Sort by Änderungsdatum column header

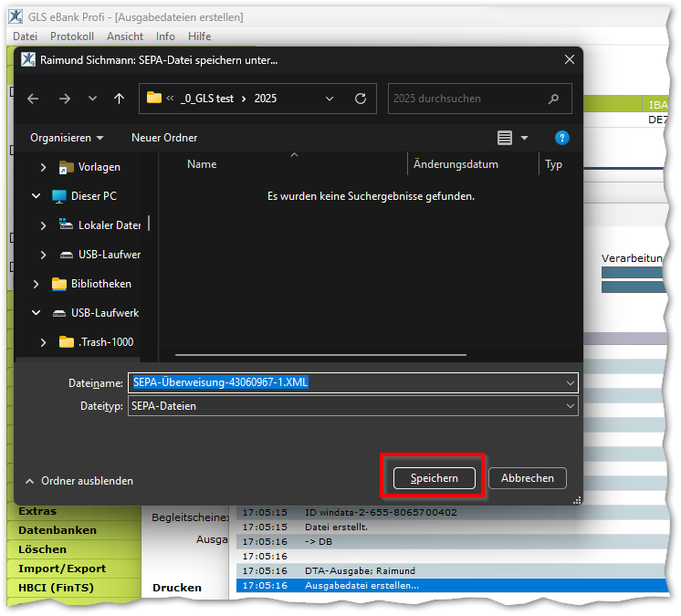[x=456, y=164]
